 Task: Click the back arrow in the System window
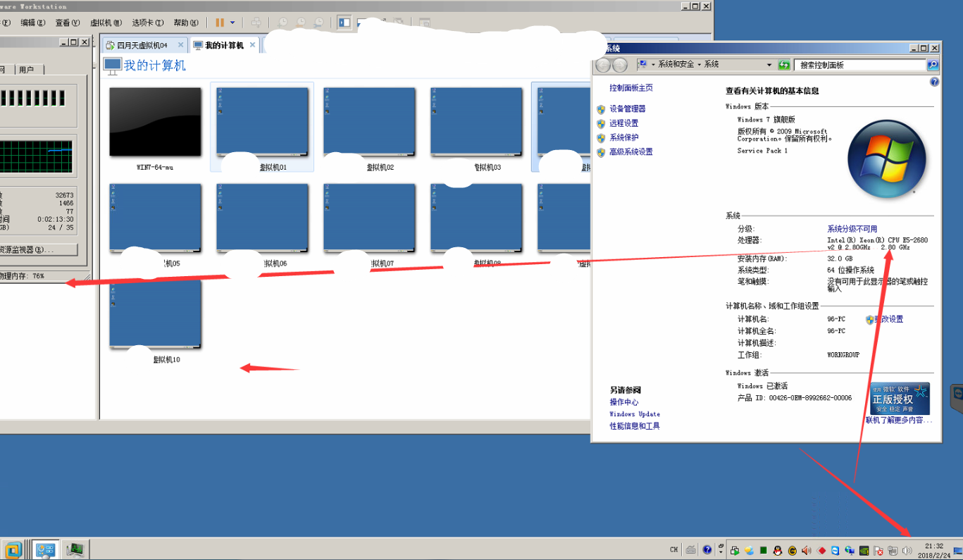coord(602,65)
